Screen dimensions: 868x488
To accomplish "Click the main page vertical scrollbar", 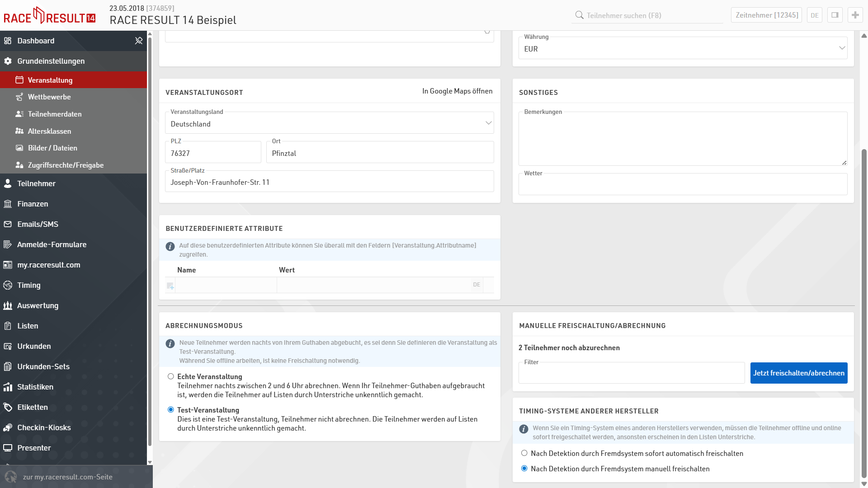I will point(864,312).
